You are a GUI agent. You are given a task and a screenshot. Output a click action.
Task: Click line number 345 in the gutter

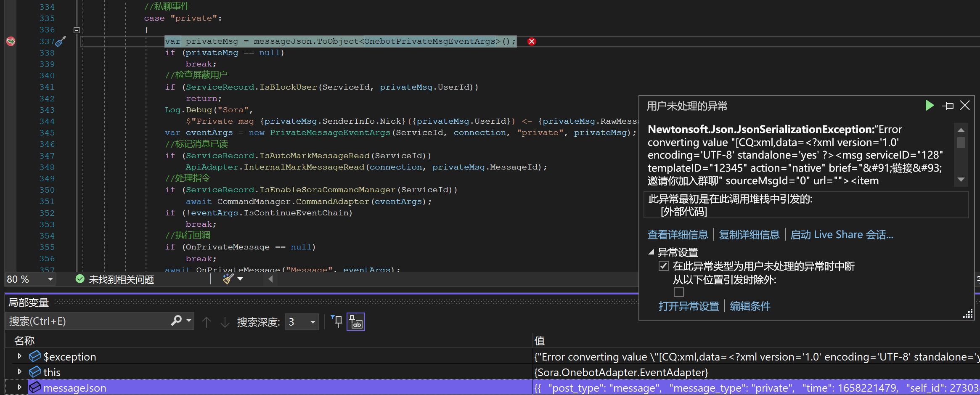pos(47,133)
